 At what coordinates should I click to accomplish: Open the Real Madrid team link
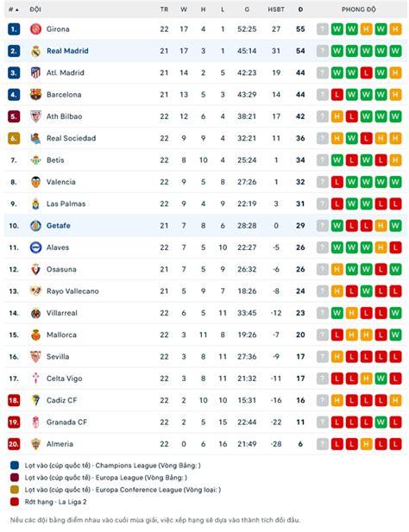coord(67,51)
